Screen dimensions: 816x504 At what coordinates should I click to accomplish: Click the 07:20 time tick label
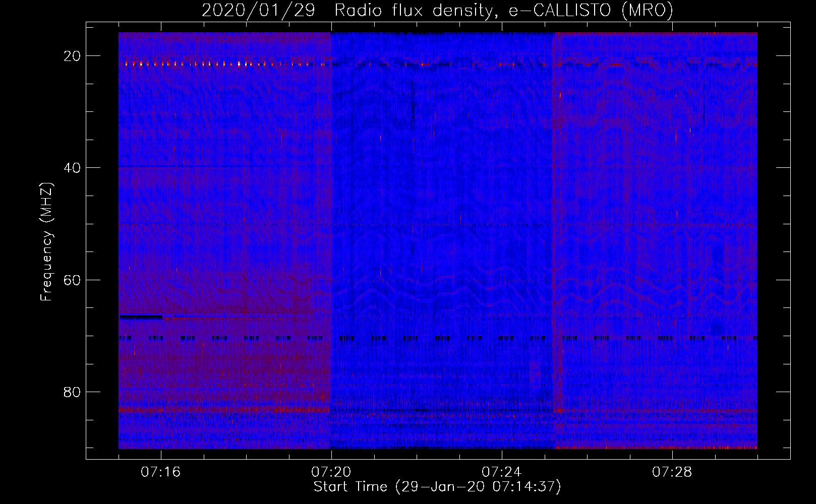tap(331, 472)
